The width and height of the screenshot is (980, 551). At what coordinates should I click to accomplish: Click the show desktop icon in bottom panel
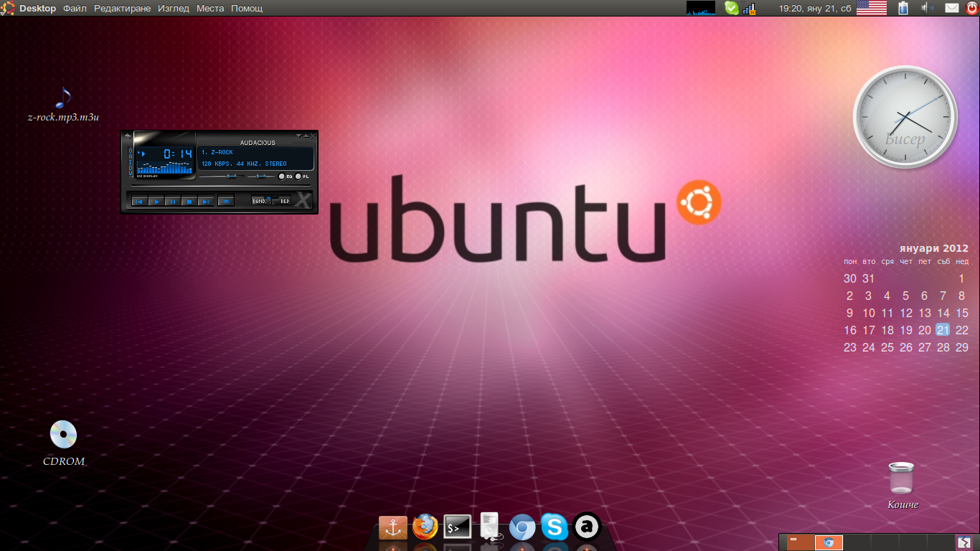pyautogui.click(x=963, y=542)
